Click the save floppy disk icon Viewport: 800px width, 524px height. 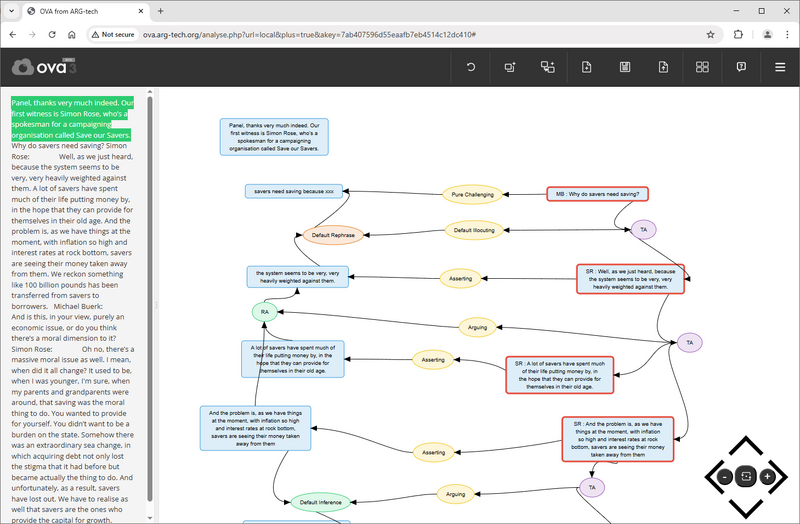(x=625, y=67)
